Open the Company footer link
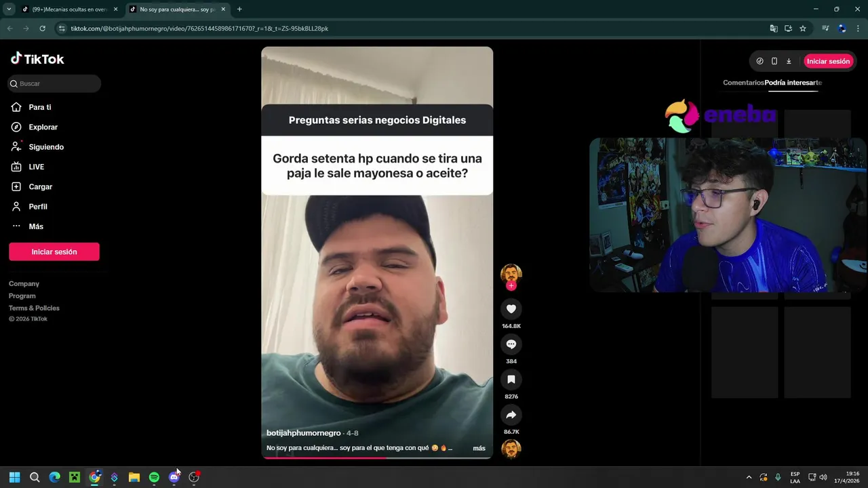This screenshot has width=868, height=488. [x=24, y=284]
